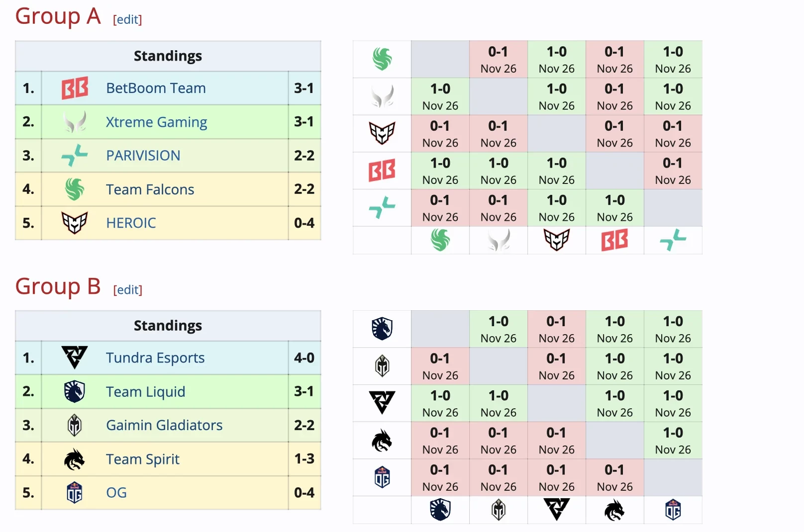Click the Team Spirit logo in standings
Screen dimensions: 804x532
pyautogui.click(x=75, y=459)
